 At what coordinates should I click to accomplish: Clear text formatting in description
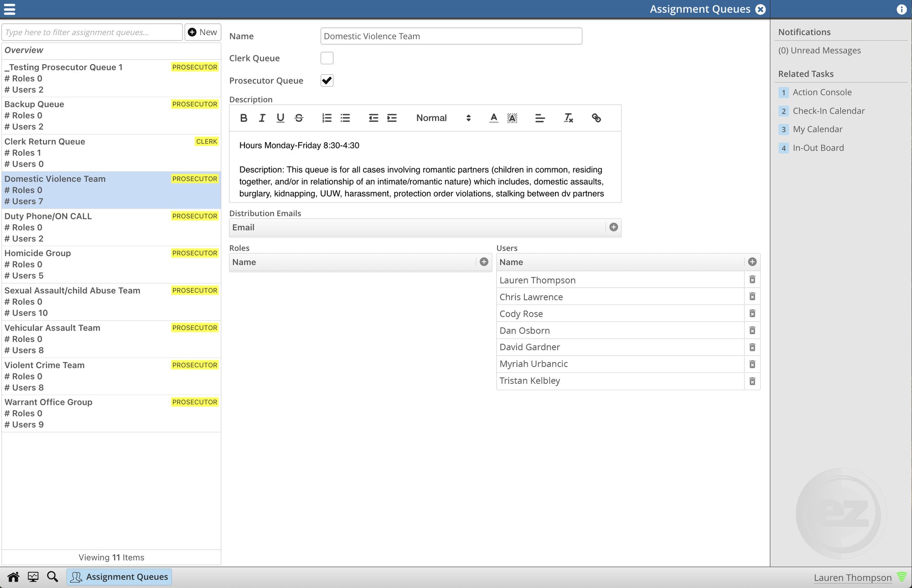point(568,118)
